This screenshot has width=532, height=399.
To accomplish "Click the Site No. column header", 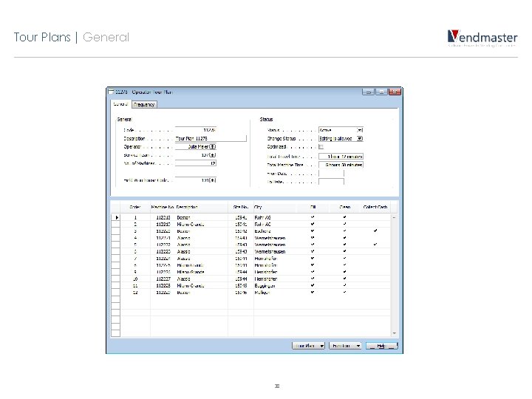I will pos(241,207).
